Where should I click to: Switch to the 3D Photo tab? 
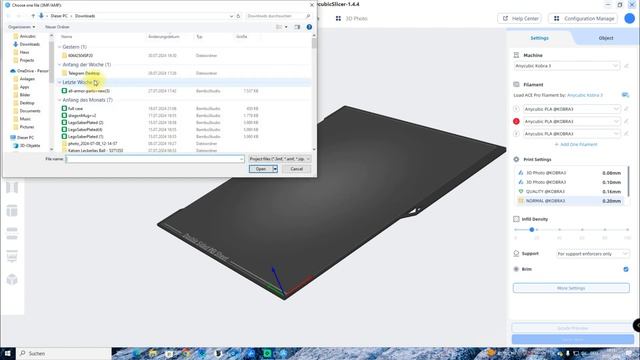tap(352, 18)
